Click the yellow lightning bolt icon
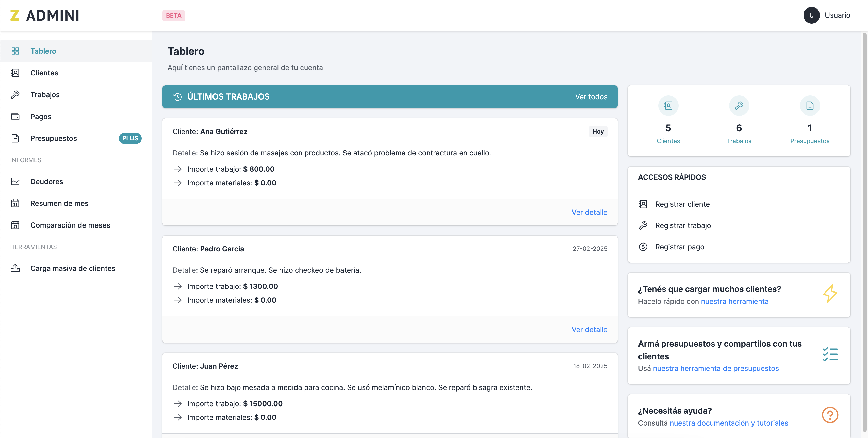 coord(830,294)
